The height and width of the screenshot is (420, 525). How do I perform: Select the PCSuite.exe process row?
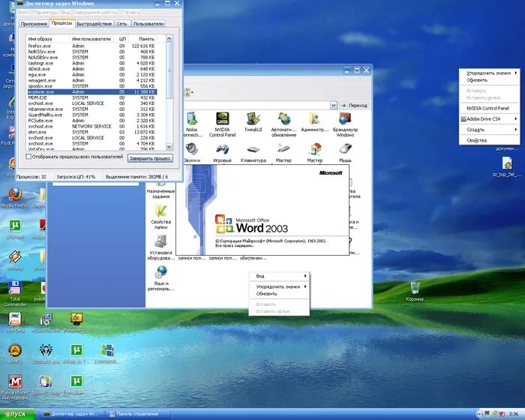91,121
